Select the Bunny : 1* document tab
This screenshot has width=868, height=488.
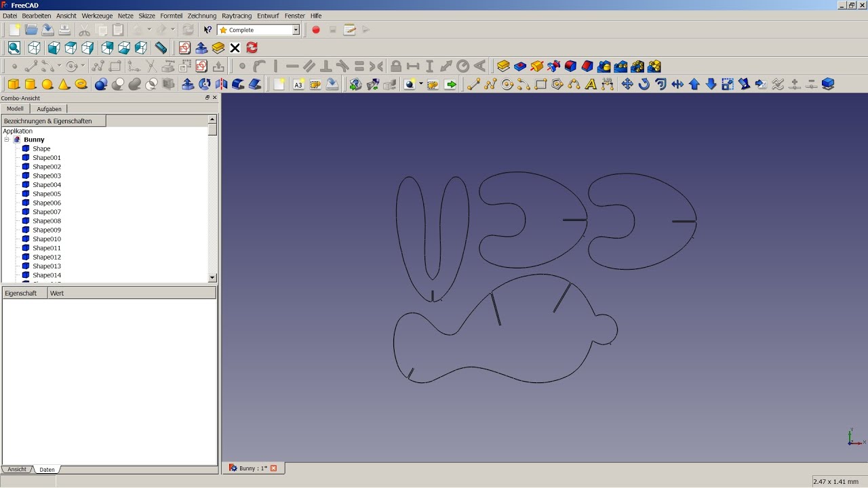[x=253, y=468]
